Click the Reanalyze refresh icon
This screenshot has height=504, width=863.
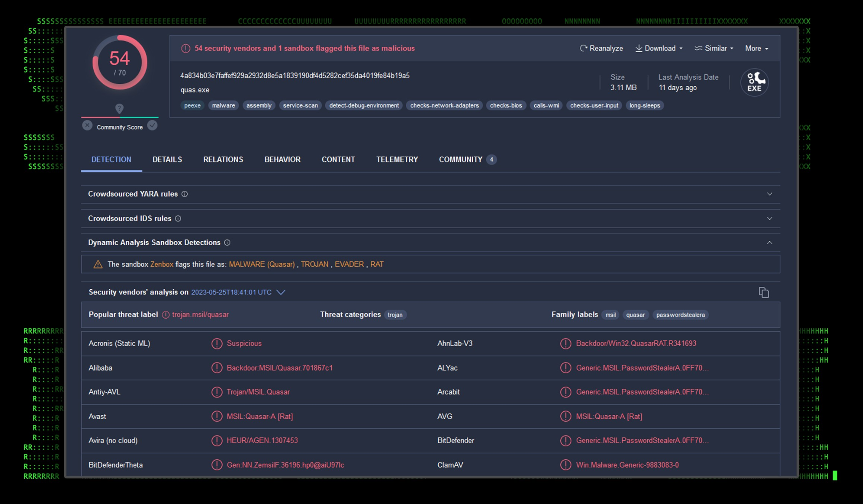click(583, 48)
